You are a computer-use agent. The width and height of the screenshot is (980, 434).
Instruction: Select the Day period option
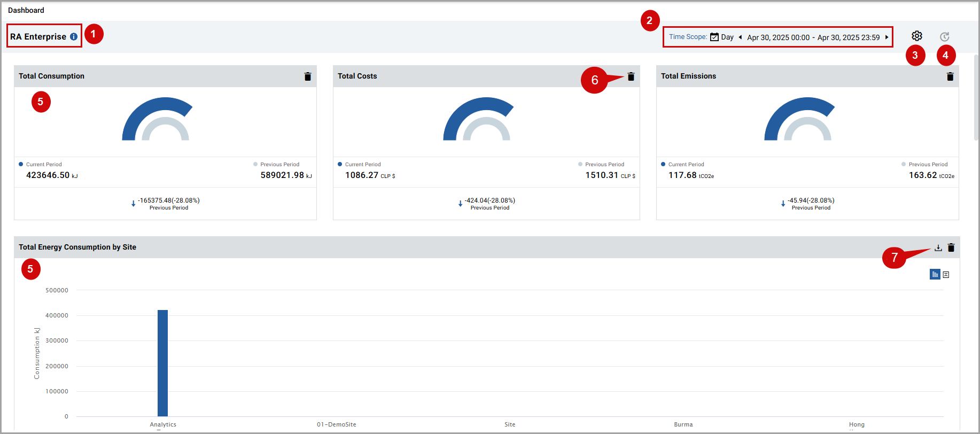pyautogui.click(x=727, y=37)
